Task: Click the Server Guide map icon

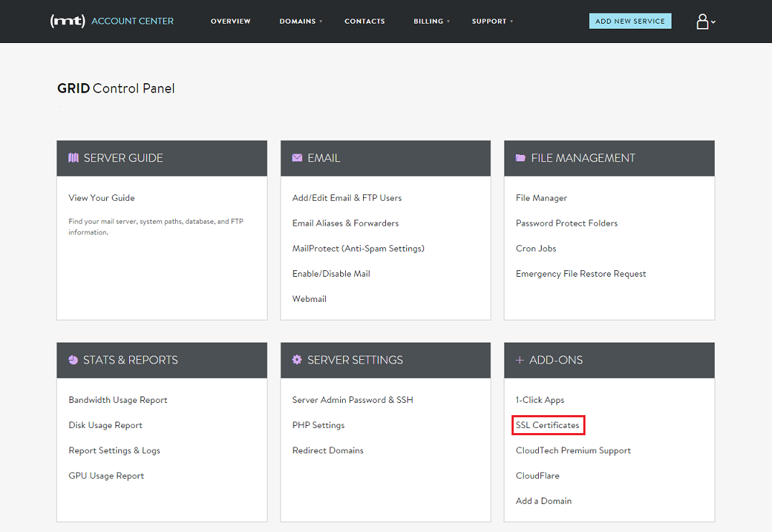Action: pyautogui.click(x=73, y=158)
